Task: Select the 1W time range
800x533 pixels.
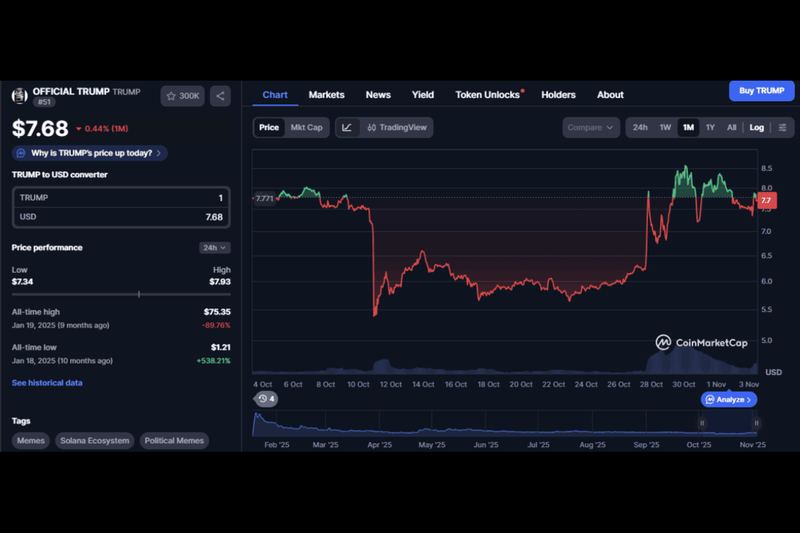Action: pos(665,127)
